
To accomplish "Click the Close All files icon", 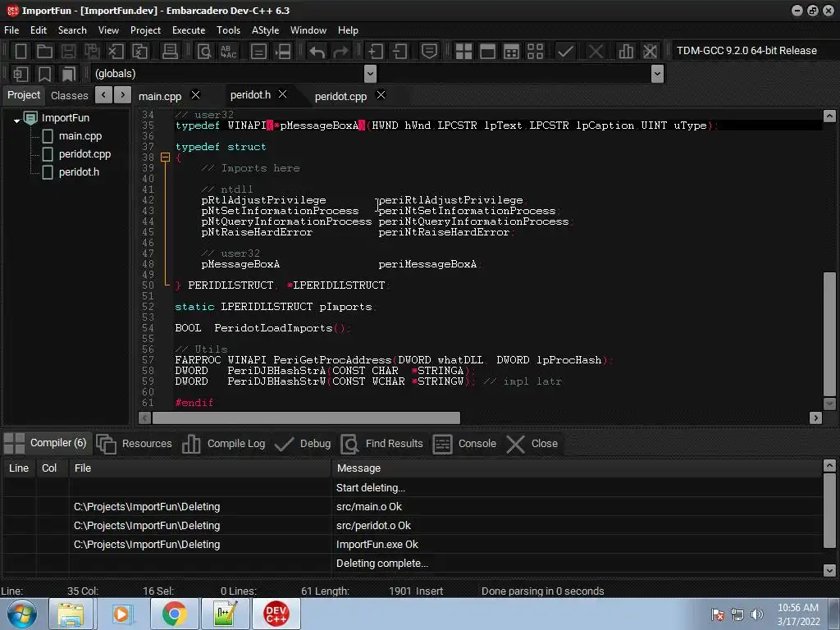I will click(x=139, y=52).
